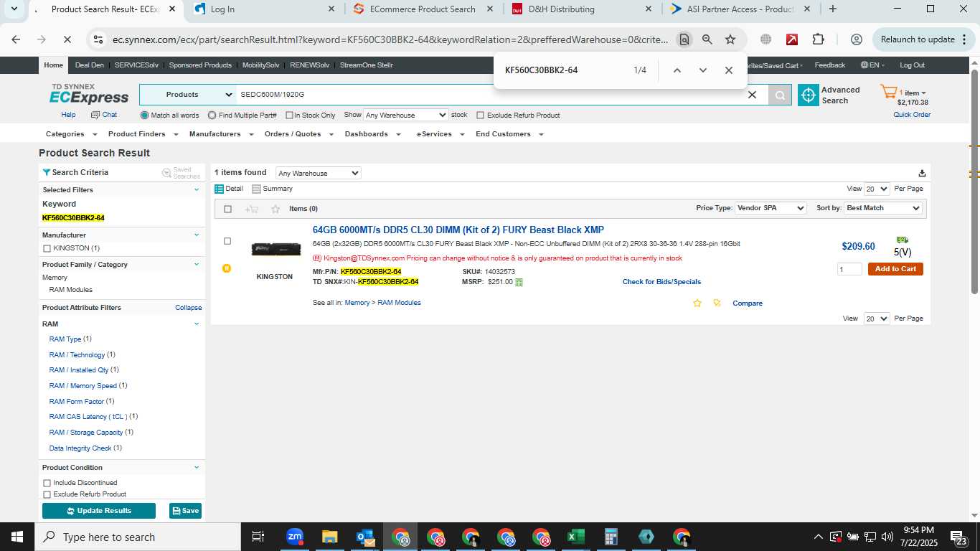Viewport: 980px width, 551px height.
Task: Click the Compare link
Action: [x=748, y=303]
